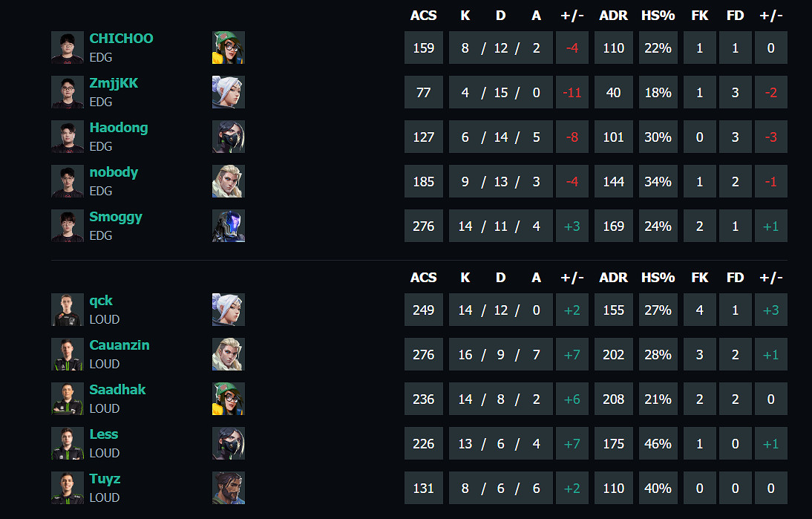The height and width of the screenshot is (519, 812).
Task: Click Saadhak's Killjoy agent icon
Action: tap(229, 399)
